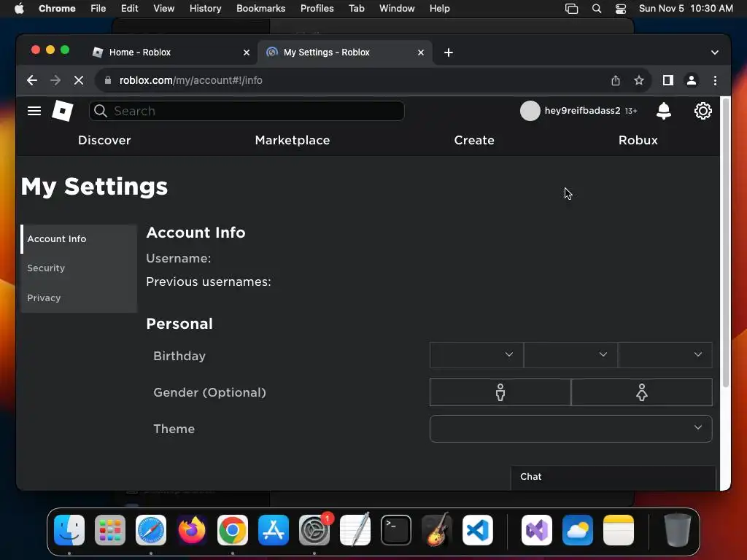
Task: Open Safari from the Dock
Action: tap(151, 530)
